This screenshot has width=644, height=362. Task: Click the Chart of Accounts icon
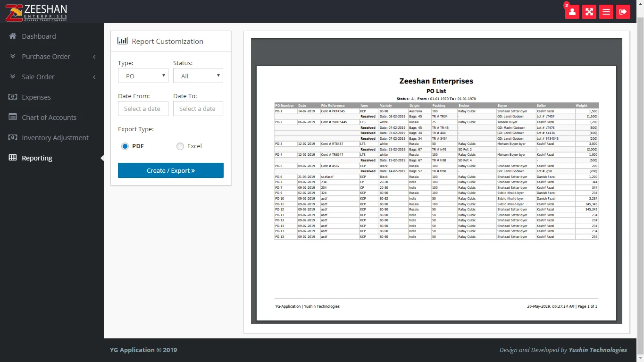pyautogui.click(x=13, y=118)
